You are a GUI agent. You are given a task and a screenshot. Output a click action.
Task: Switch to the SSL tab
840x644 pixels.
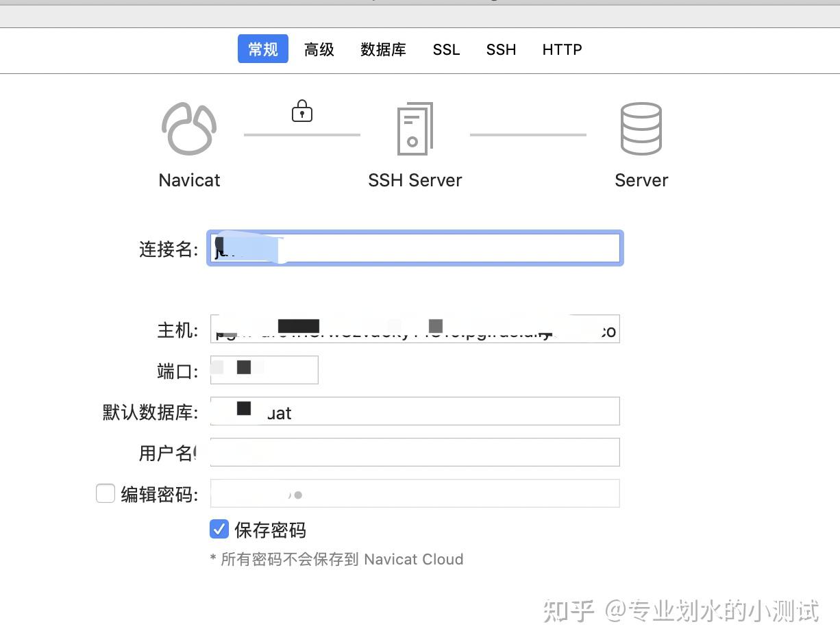click(446, 49)
